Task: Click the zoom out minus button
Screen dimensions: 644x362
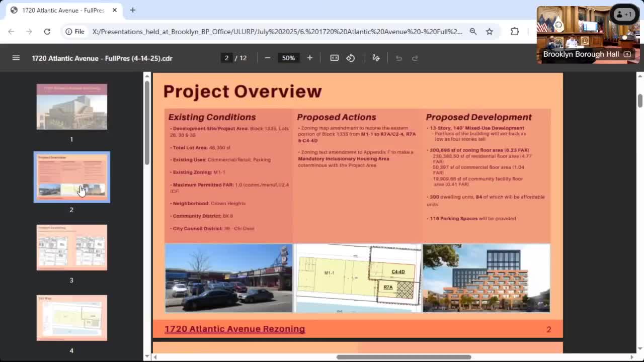Action: point(268,58)
